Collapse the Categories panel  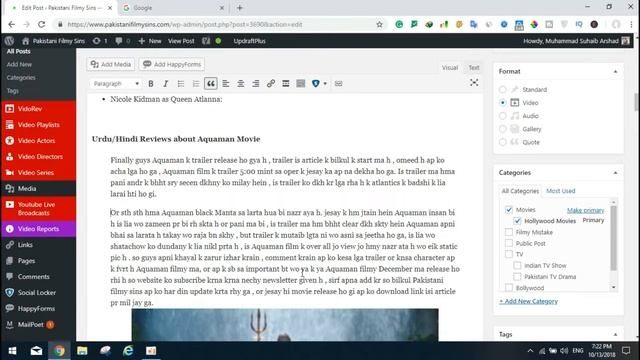615,173
